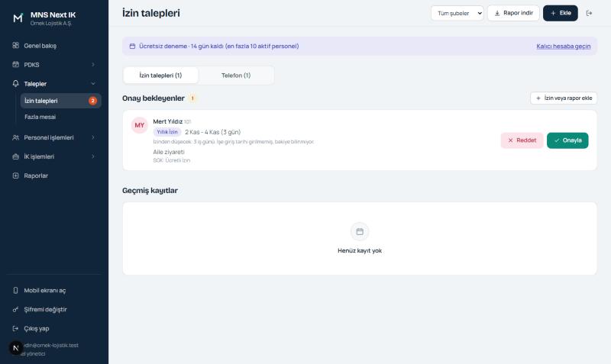The width and height of the screenshot is (611, 364).
Task: Expand the PDKS menu chevron
Action: pyautogui.click(x=93, y=65)
